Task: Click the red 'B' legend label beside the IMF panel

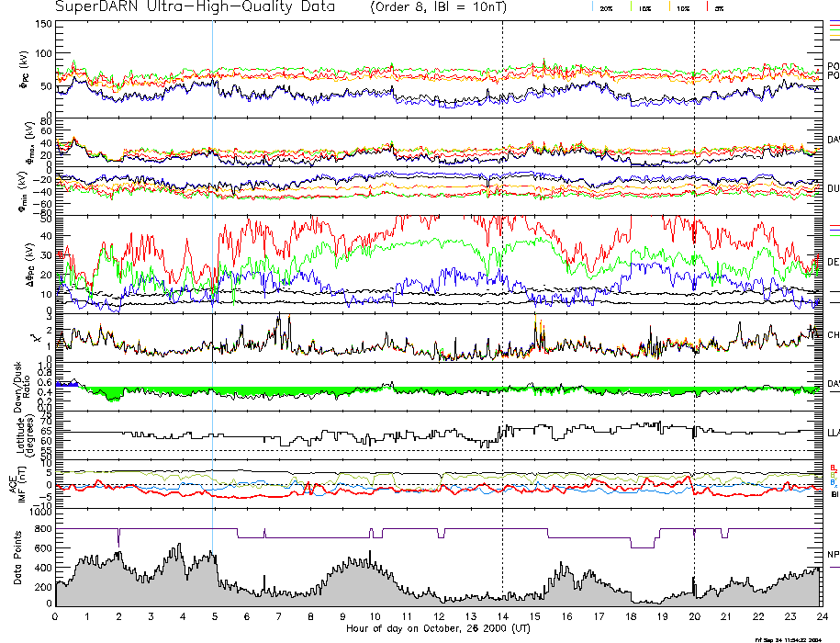Action: pos(834,468)
